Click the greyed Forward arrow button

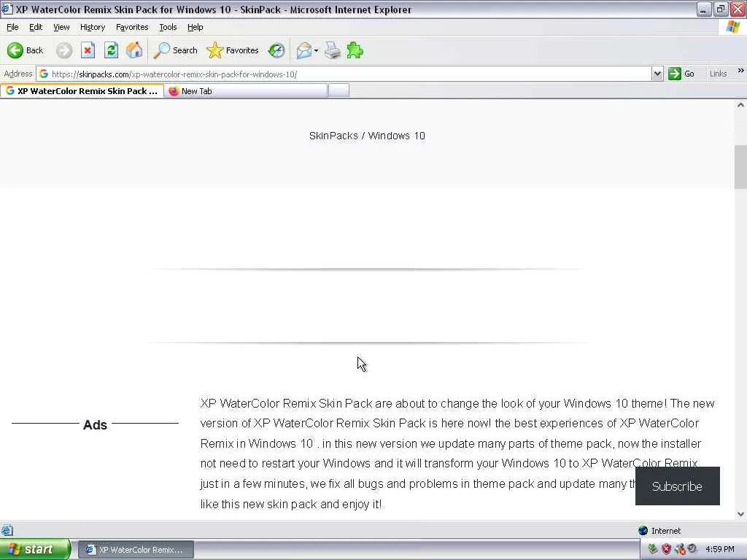coord(64,50)
